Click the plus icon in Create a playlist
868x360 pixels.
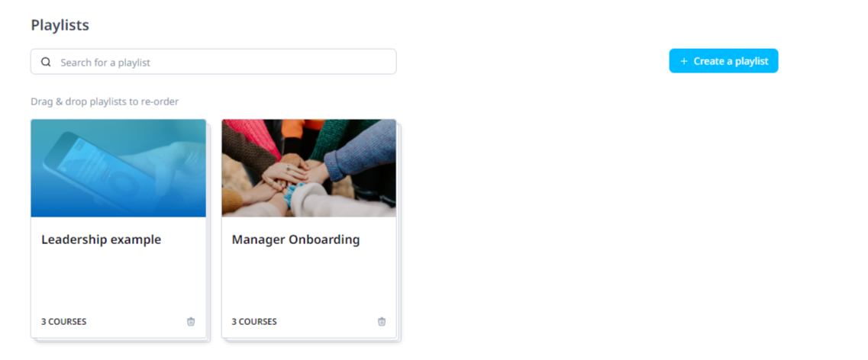pos(684,61)
